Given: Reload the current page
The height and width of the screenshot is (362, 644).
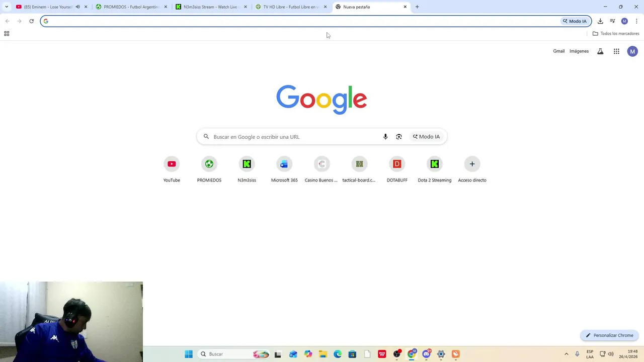Looking at the screenshot, I should 31,21.
